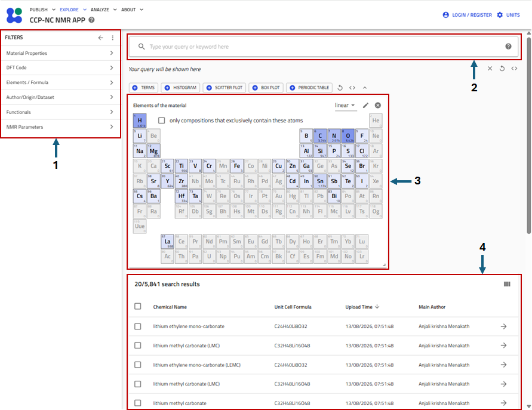Click the search bar help icon

[x=508, y=47]
